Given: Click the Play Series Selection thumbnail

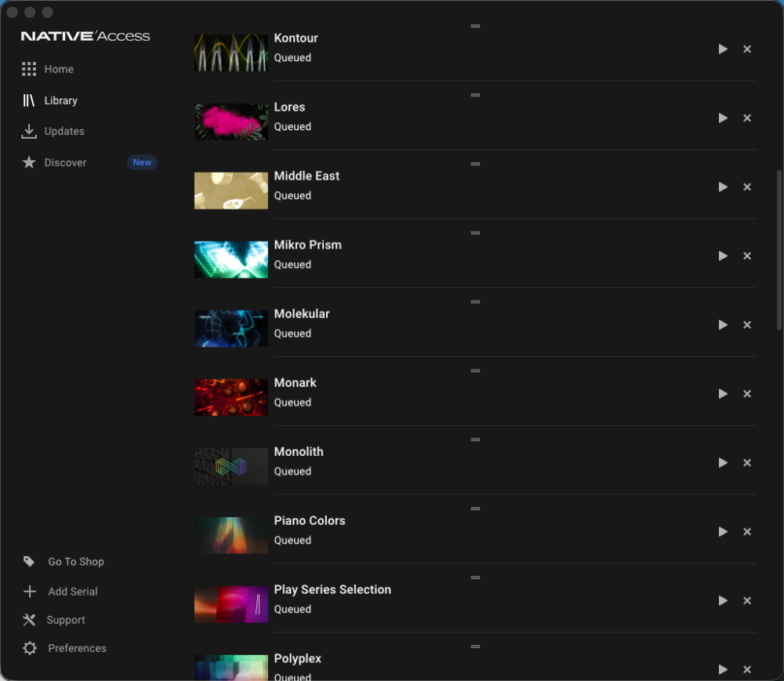Looking at the screenshot, I should 231,604.
